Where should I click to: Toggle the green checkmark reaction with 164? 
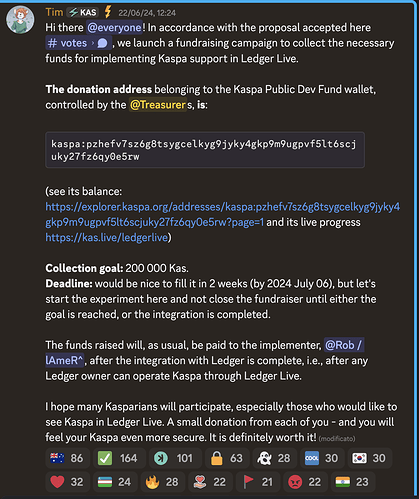click(x=119, y=458)
